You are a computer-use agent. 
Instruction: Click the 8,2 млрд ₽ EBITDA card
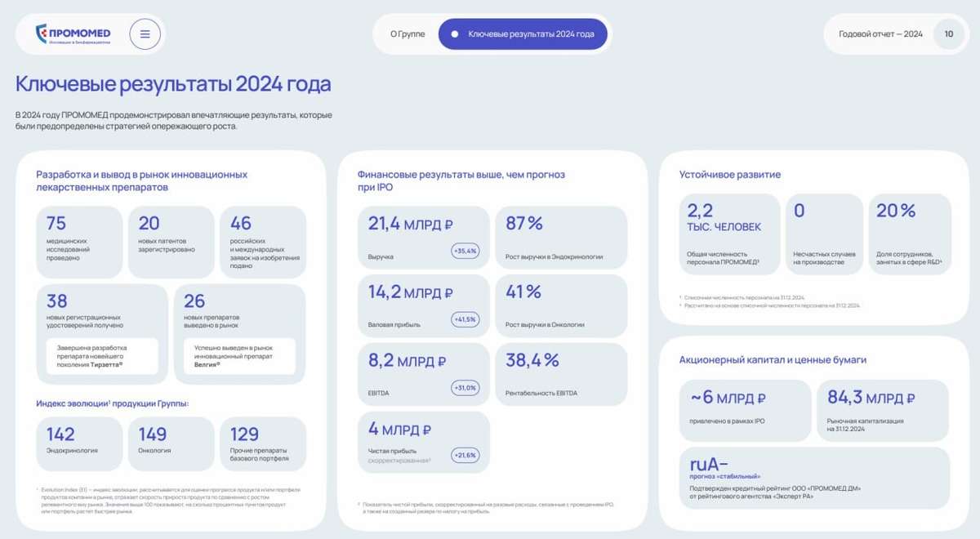click(424, 374)
